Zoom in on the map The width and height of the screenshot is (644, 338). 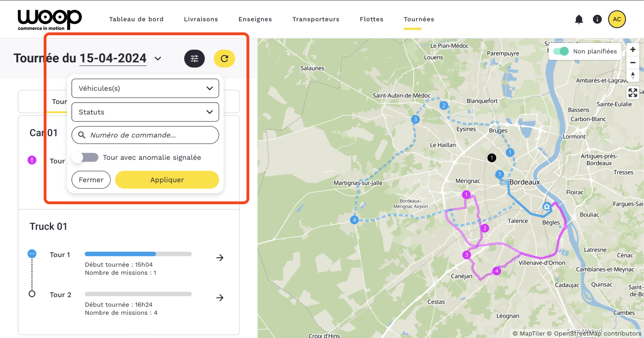[x=633, y=50]
